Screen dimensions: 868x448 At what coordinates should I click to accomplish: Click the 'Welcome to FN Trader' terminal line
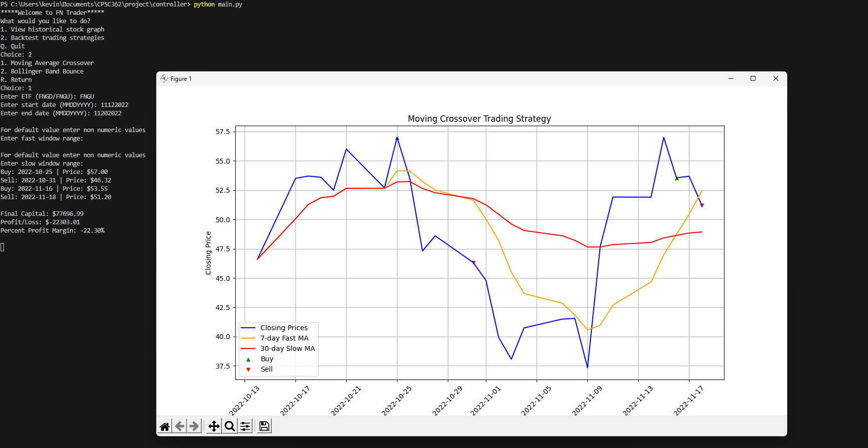[x=52, y=13]
